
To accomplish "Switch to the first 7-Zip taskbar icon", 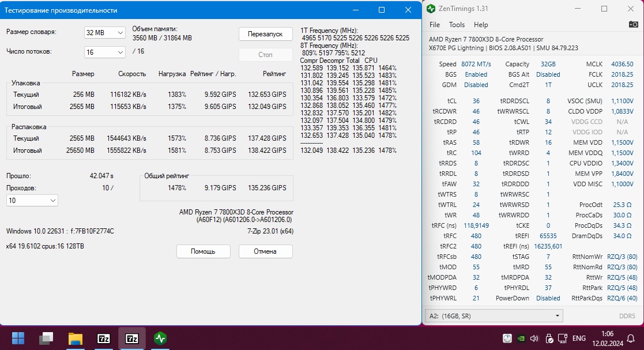I will click(104, 338).
